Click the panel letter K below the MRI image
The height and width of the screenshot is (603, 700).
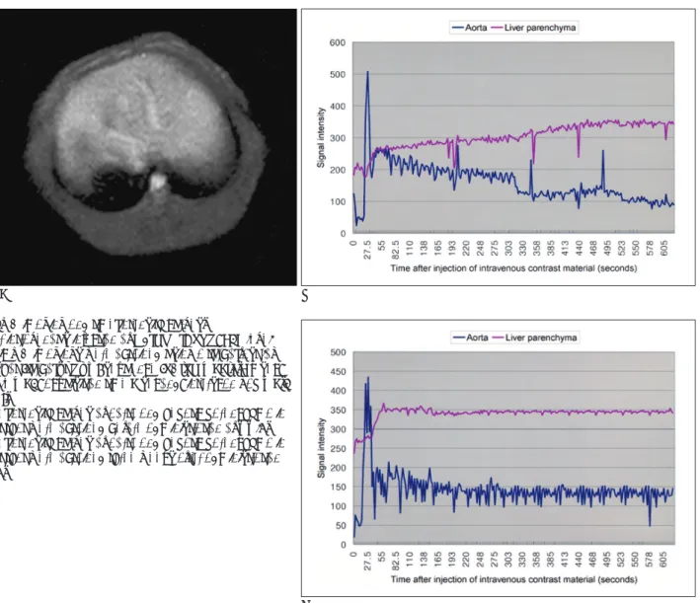(5, 295)
